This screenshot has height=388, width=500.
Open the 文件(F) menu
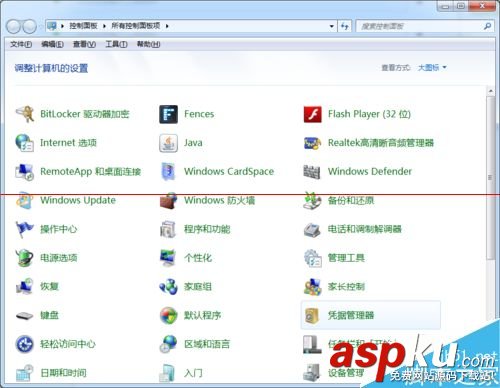coord(21,44)
